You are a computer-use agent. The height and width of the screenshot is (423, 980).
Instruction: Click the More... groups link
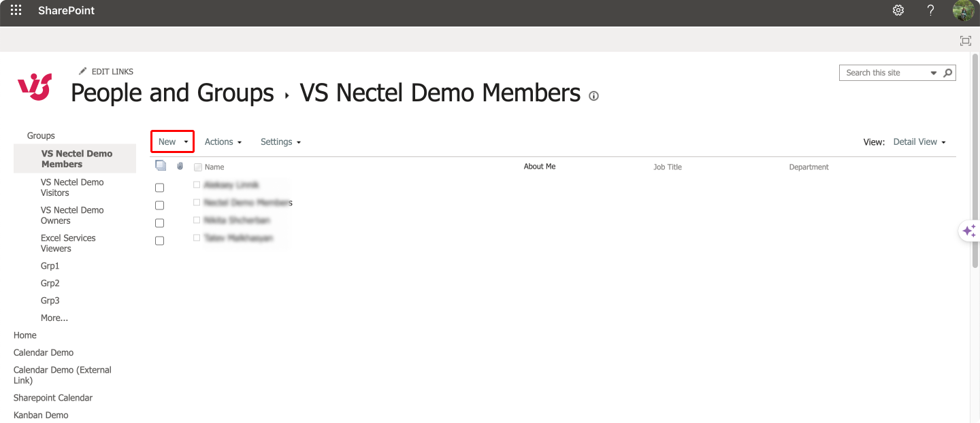tap(54, 318)
